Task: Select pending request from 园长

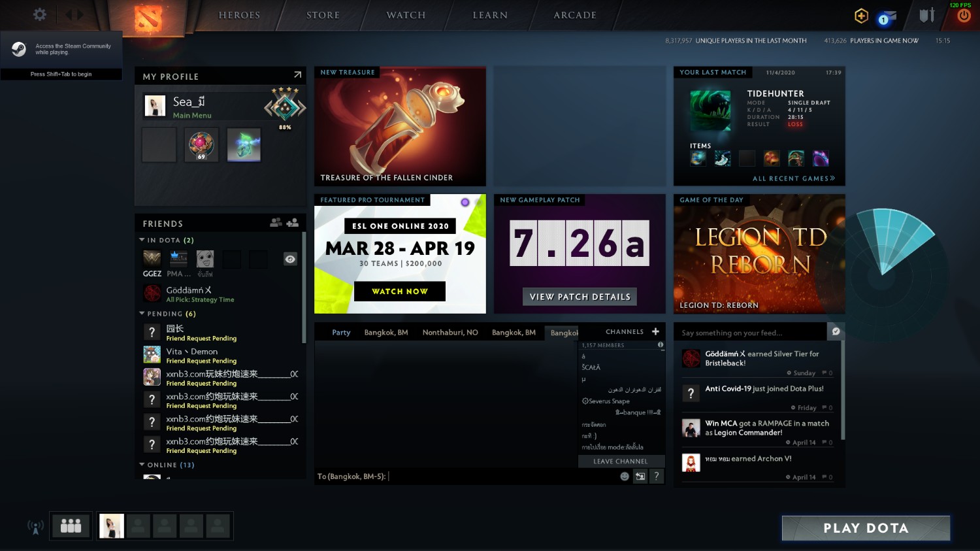Action: click(221, 333)
